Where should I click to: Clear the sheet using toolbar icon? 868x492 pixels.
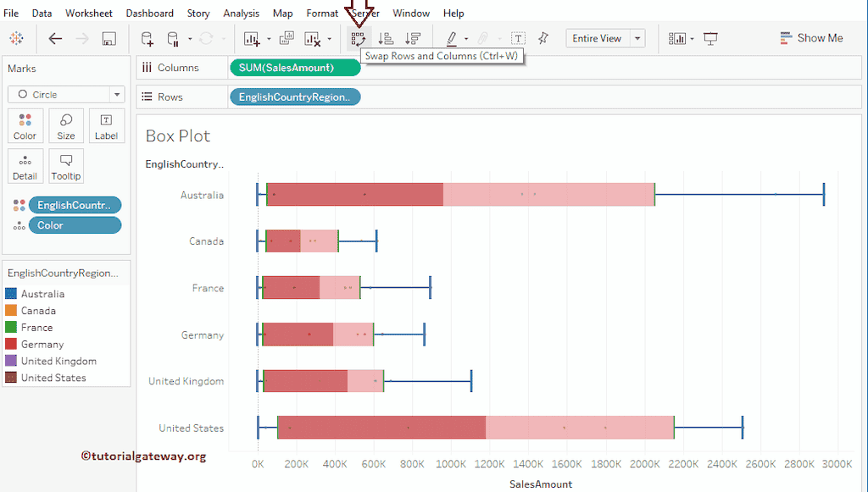(312, 38)
